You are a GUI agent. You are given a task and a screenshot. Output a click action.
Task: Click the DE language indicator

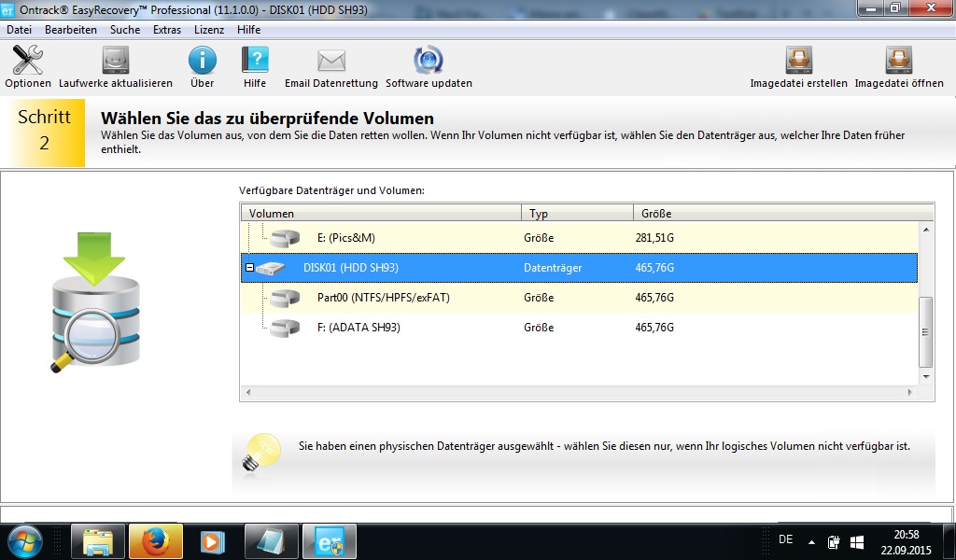click(x=786, y=539)
